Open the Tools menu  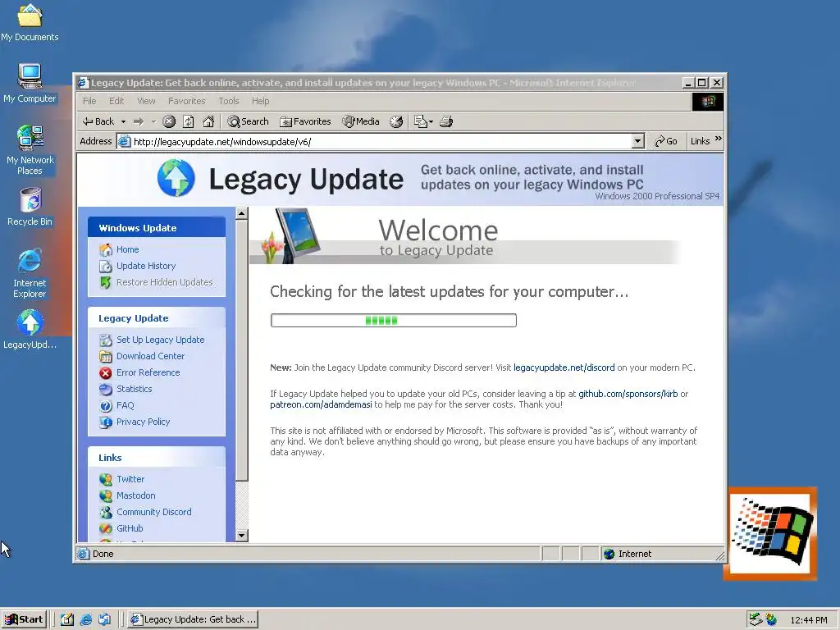click(229, 101)
